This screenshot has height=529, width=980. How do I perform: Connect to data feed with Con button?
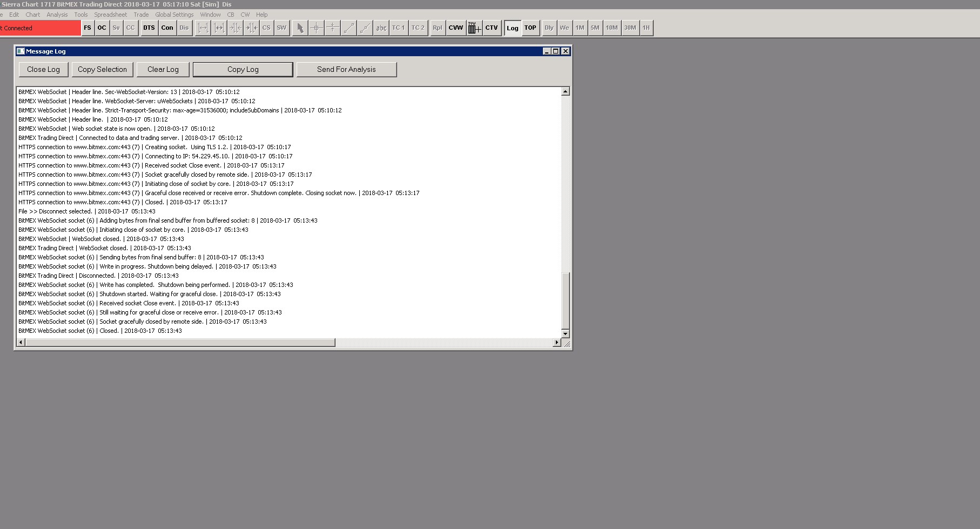point(167,28)
